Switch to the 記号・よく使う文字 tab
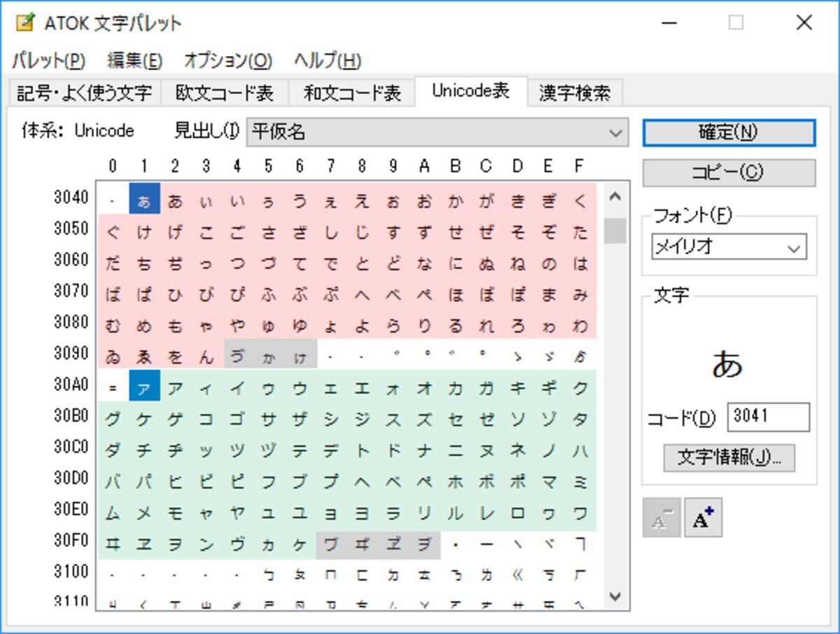The height and width of the screenshot is (634, 840). point(84,93)
